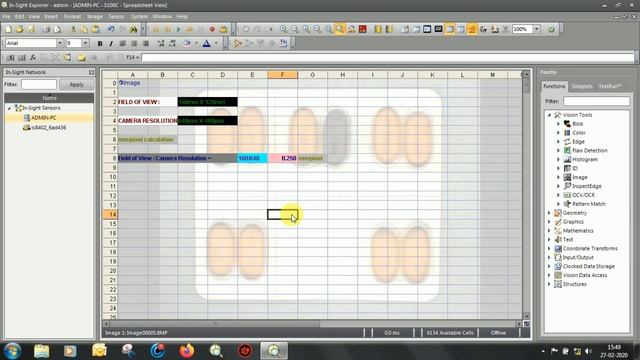This screenshot has height=360, width=640.
Task: Collapse the Vision Tools tree node
Action: (x=549, y=115)
